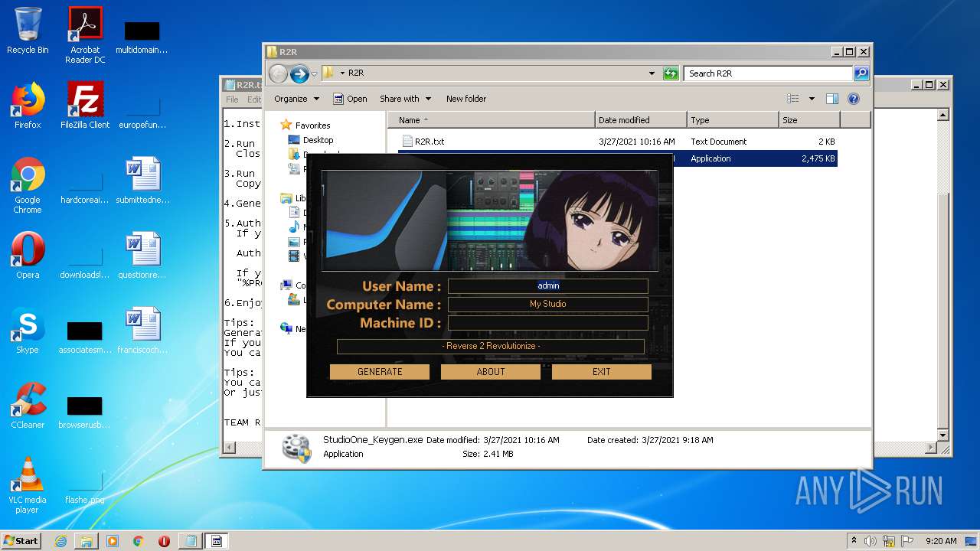Select the Computer Name field

point(547,304)
